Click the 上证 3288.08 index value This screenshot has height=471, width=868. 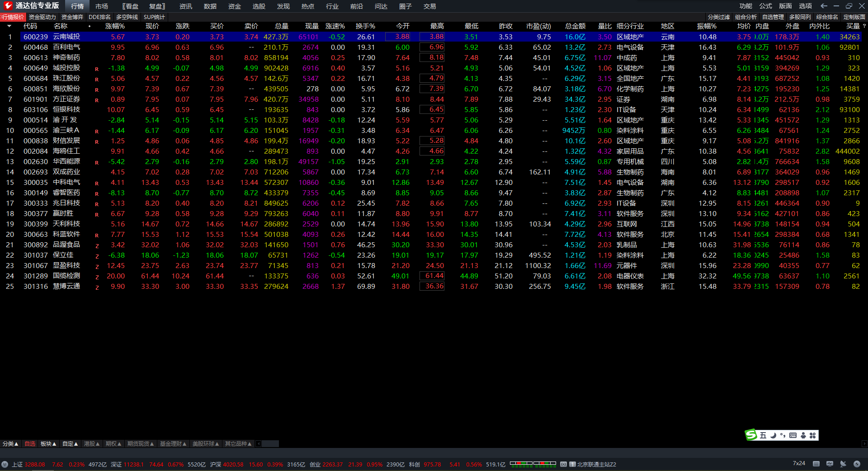pyautogui.click(x=35, y=464)
